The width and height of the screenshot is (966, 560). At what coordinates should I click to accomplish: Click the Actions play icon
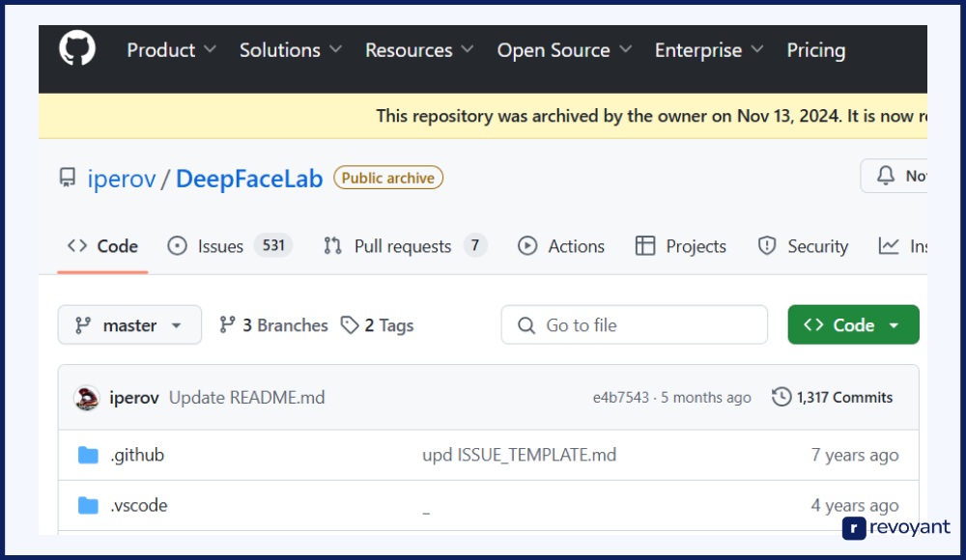click(x=527, y=246)
